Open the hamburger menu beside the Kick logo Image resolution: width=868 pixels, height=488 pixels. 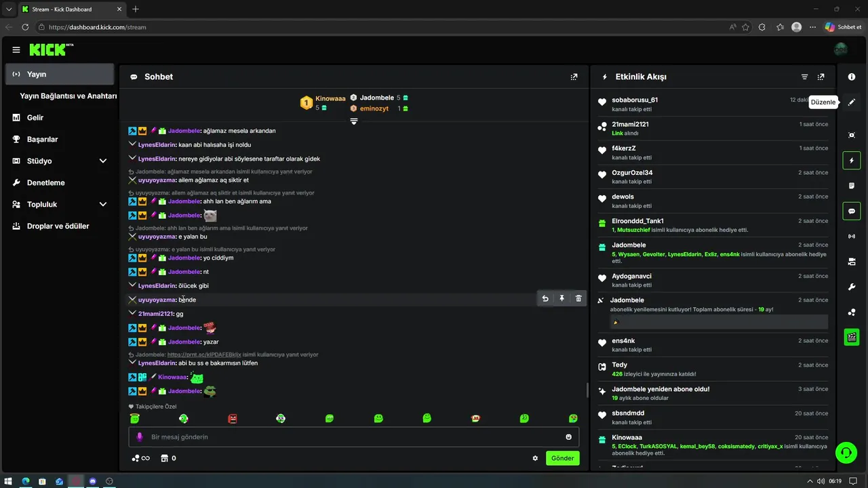pyautogui.click(x=16, y=49)
